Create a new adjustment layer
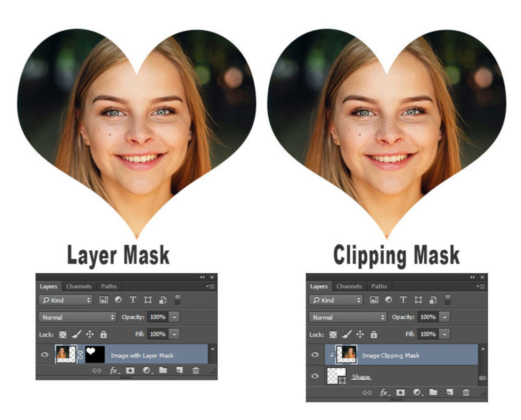521x420 pixels. pyautogui.click(x=146, y=370)
